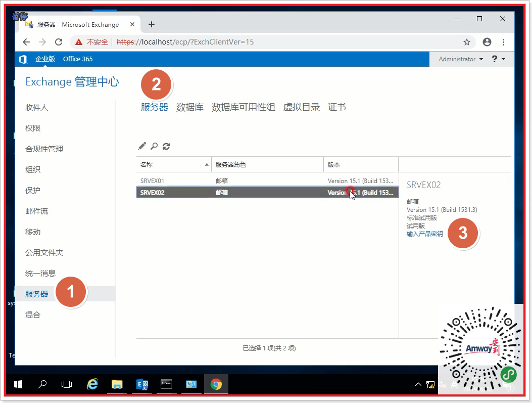
Task: Open the Chrome profile avatar icon
Action: pos(487,42)
